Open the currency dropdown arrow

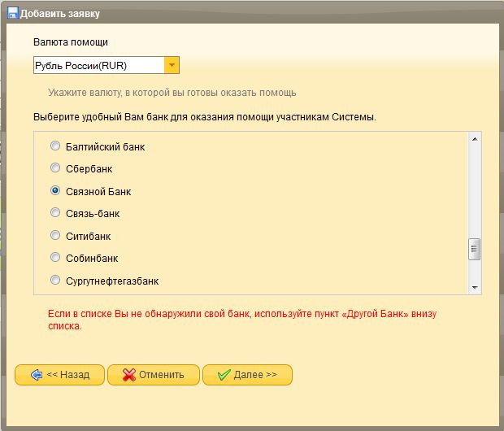pyautogui.click(x=172, y=65)
